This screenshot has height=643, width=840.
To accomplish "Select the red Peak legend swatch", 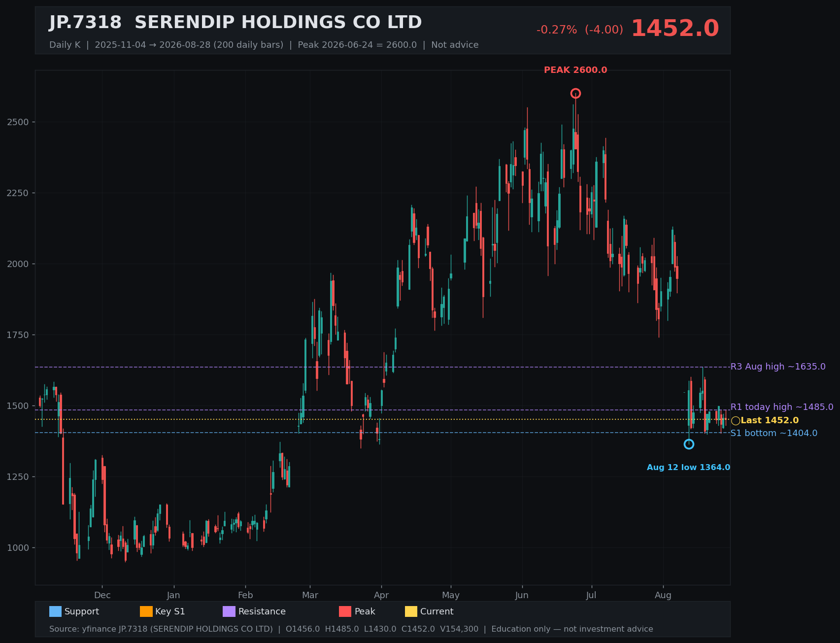I will [x=345, y=611].
